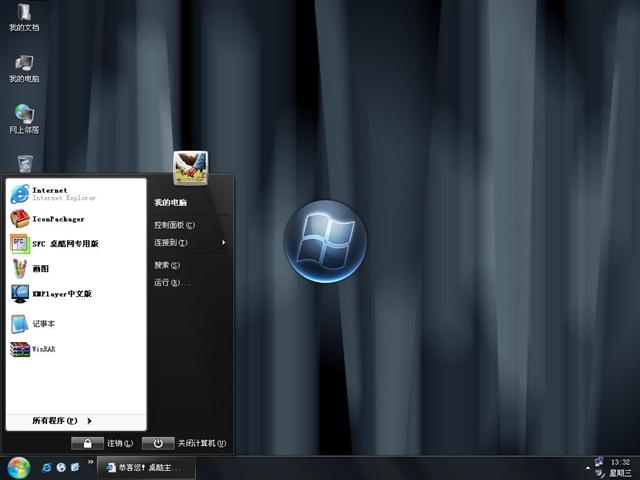
Task: Open 搜索(S) search
Action: (x=167, y=265)
